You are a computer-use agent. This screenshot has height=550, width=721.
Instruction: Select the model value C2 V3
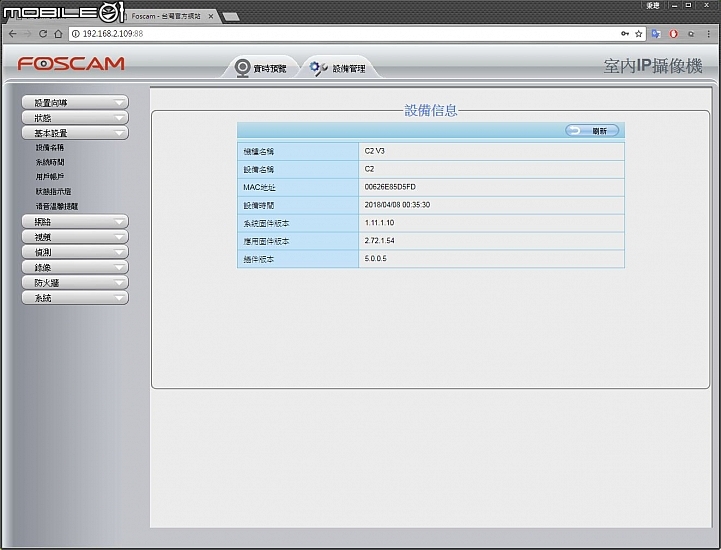374,151
